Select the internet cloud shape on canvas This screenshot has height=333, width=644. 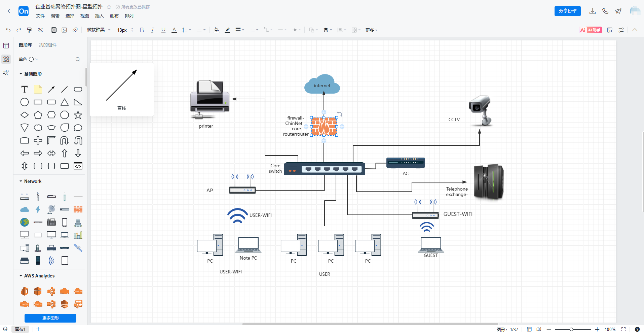coord(322,85)
